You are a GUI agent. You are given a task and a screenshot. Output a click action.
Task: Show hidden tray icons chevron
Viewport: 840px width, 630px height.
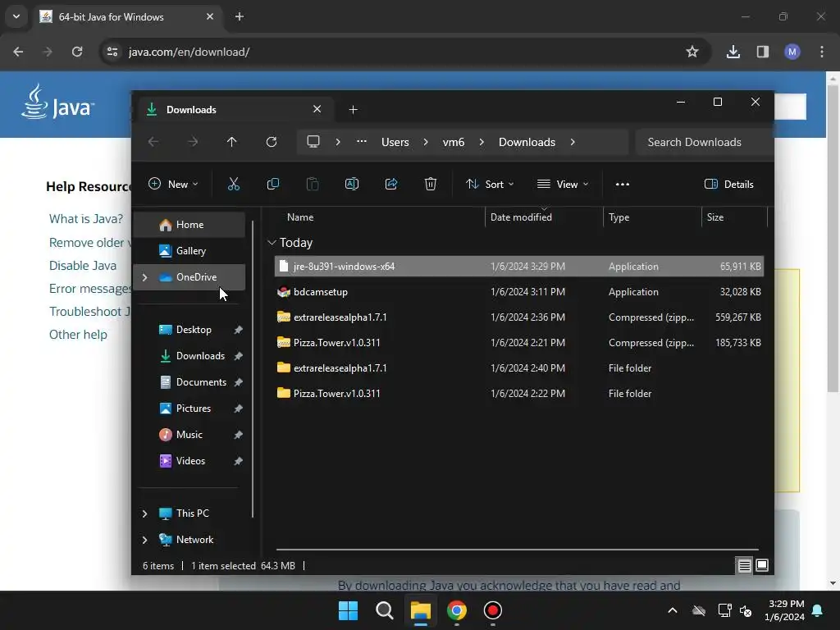673,610
